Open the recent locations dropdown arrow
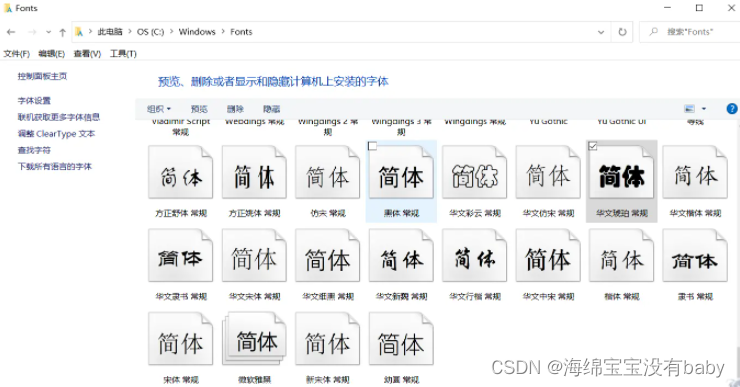 click(48, 32)
